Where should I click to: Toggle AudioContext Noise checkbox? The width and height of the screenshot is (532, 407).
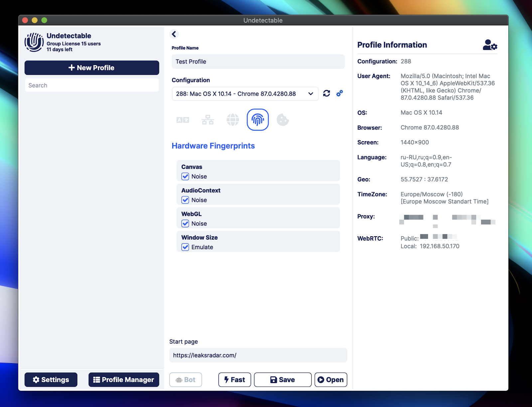click(x=185, y=200)
